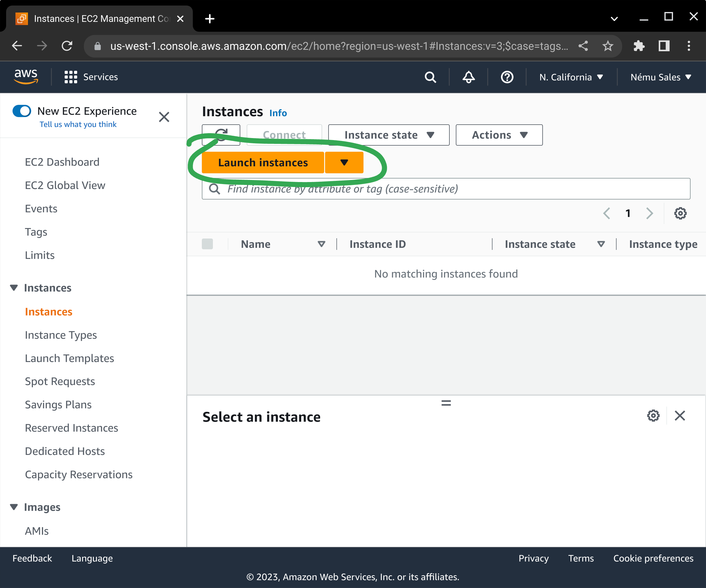The height and width of the screenshot is (588, 706).
Task: Expand the Launch instances arrow menu
Action: tap(344, 163)
